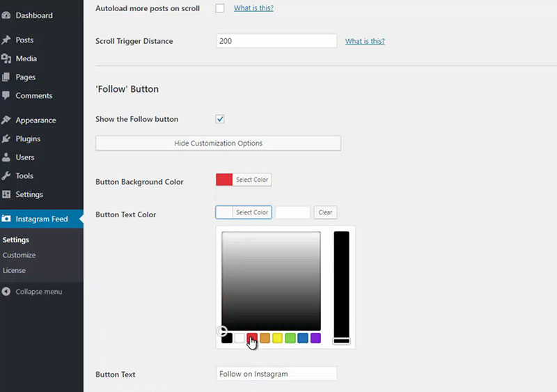The width and height of the screenshot is (557, 392).
Task: Click the Appearance paintbrush icon
Action: (x=6, y=120)
